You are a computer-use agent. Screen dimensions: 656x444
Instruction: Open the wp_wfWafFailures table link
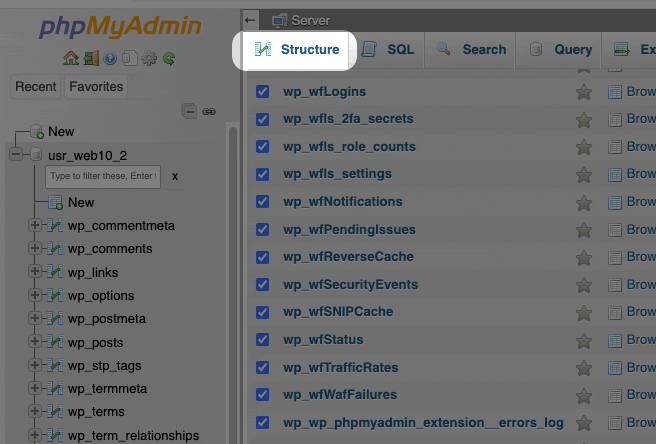pos(340,395)
